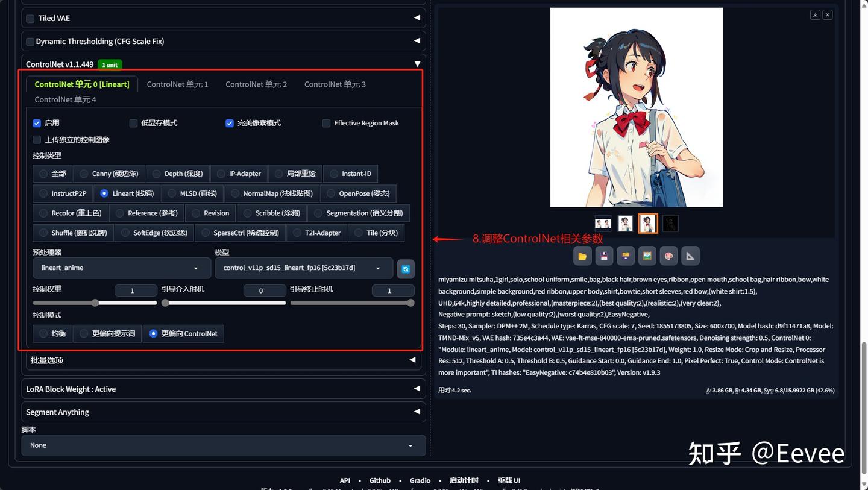868x490 pixels.
Task: Select InstructP2P control type
Action: (63, 193)
